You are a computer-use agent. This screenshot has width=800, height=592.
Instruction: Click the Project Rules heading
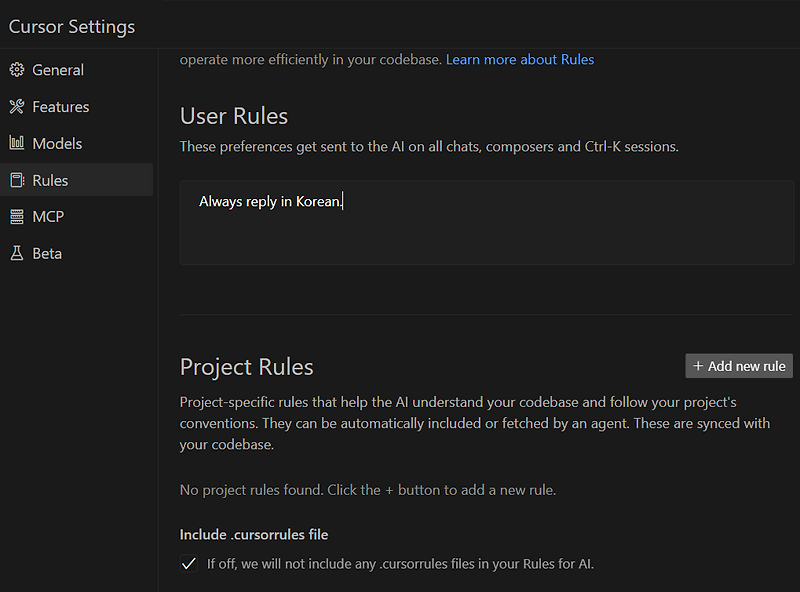[x=247, y=367]
